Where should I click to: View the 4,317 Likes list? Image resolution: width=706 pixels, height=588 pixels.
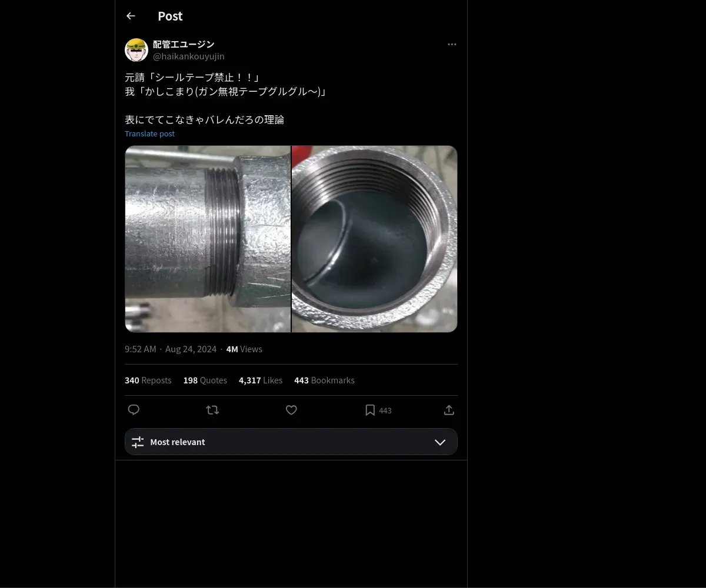[260, 380]
